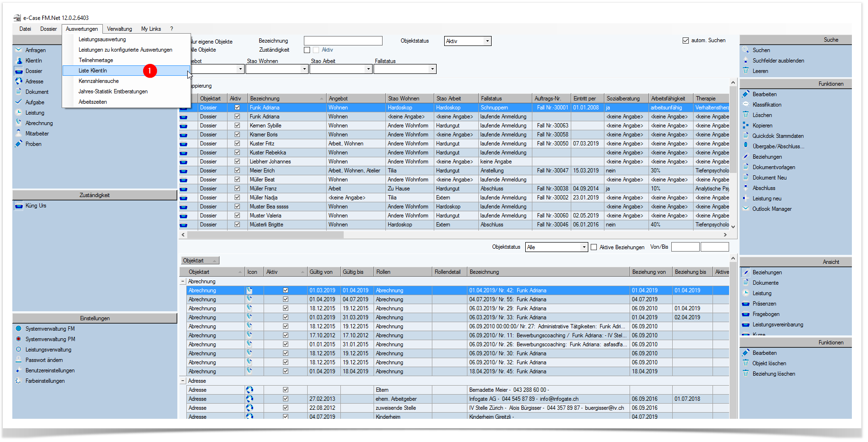Click the Farbeinstellungen icon

point(19,380)
